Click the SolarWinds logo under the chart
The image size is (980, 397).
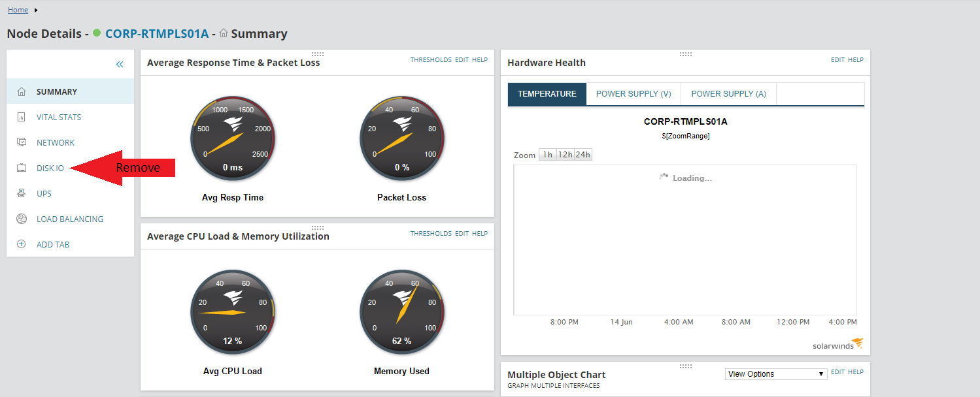(x=839, y=343)
